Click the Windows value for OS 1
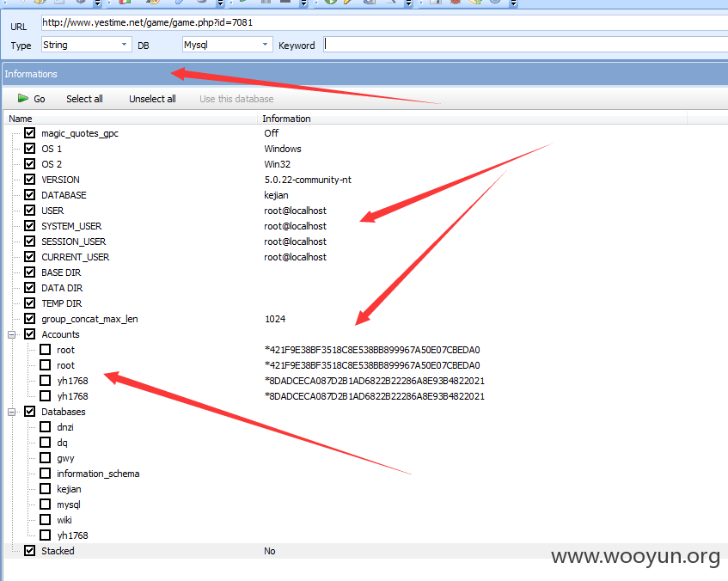Image resolution: width=728 pixels, height=581 pixels. [283, 149]
